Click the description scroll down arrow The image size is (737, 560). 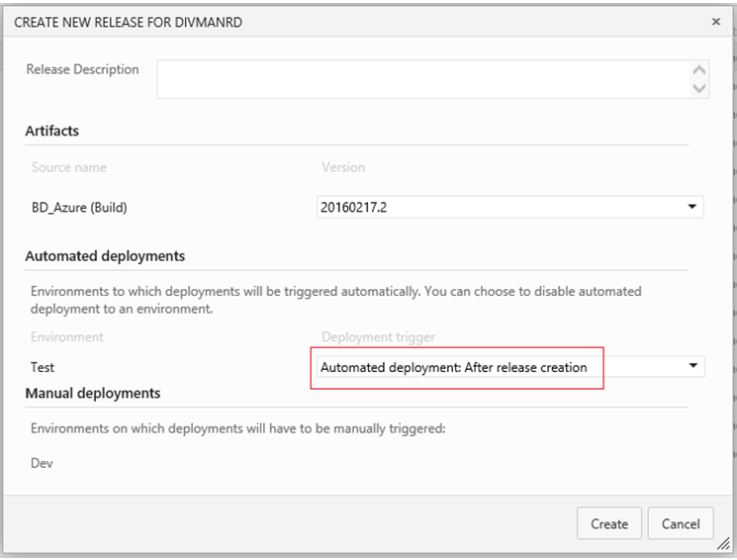pyautogui.click(x=699, y=88)
